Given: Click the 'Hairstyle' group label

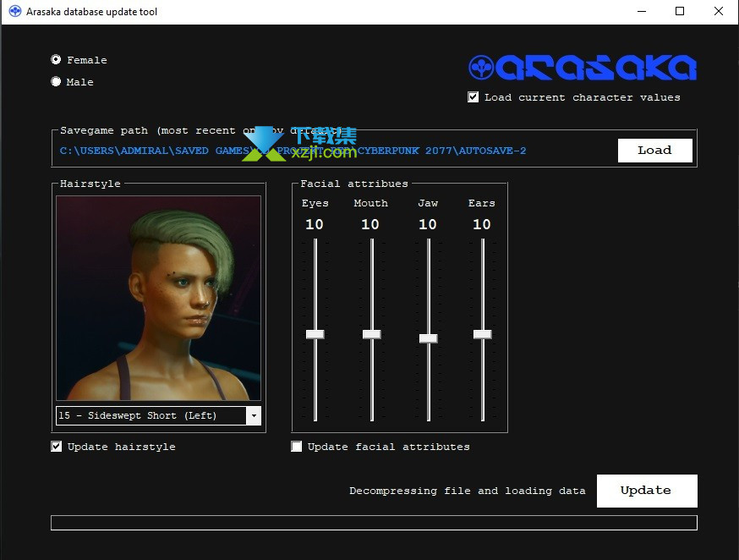Looking at the screenshot, I should click(90, 184).
